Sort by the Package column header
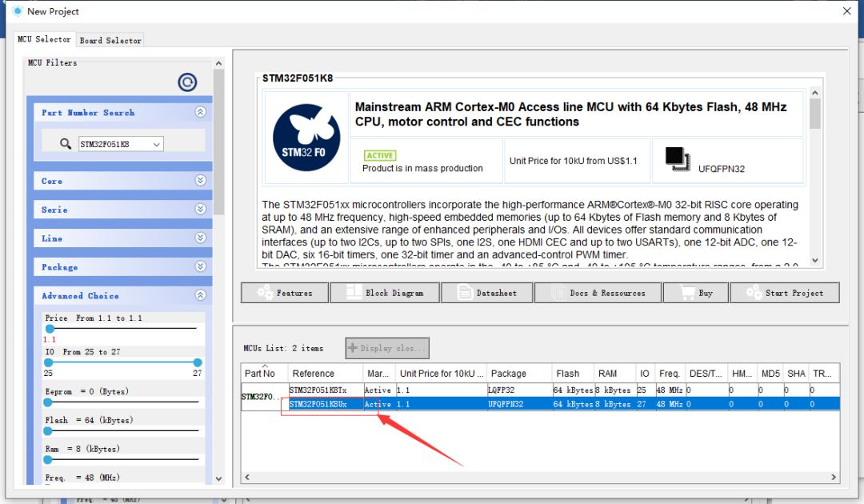864x504 pixels. [520, 374]
